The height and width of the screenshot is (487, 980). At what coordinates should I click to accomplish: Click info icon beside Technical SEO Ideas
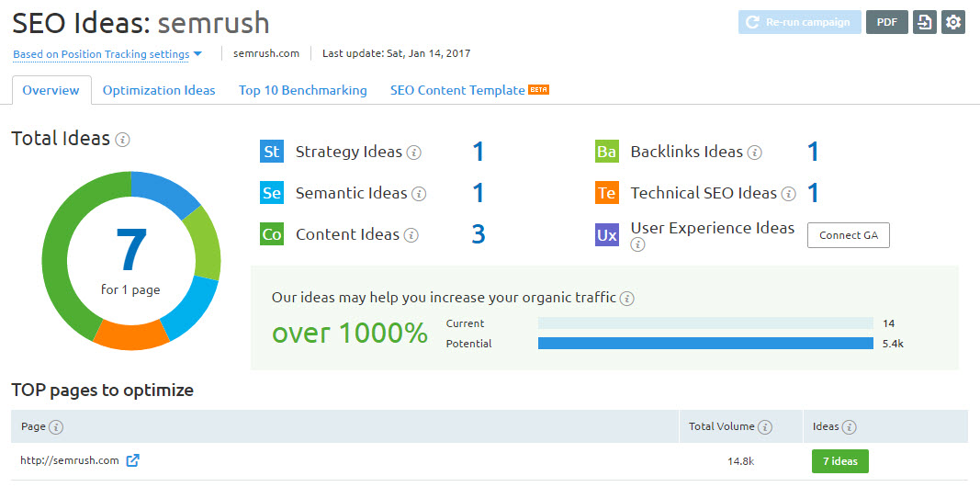coord(789,194)
